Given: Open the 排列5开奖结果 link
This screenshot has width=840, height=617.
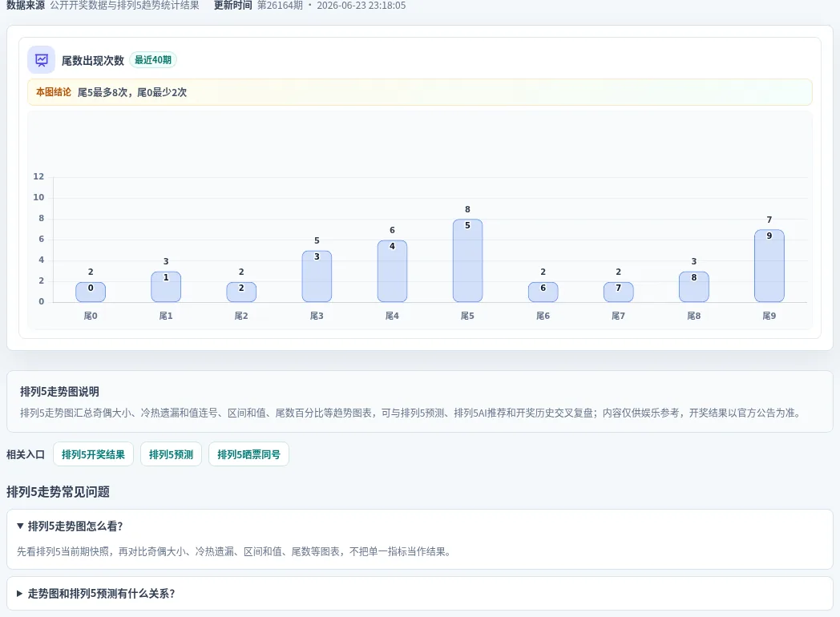Looking at the screenshot, I should (93, 454).
